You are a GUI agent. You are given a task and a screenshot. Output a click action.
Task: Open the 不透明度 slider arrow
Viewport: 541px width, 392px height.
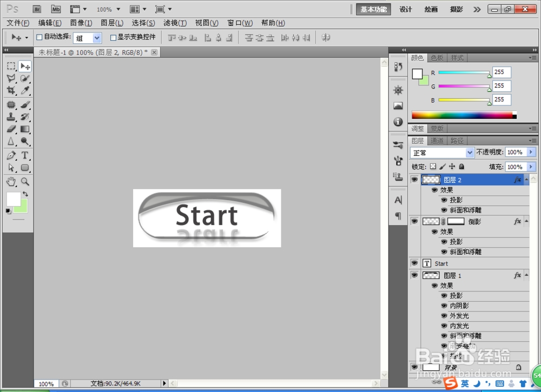click(x=531, y=152)
